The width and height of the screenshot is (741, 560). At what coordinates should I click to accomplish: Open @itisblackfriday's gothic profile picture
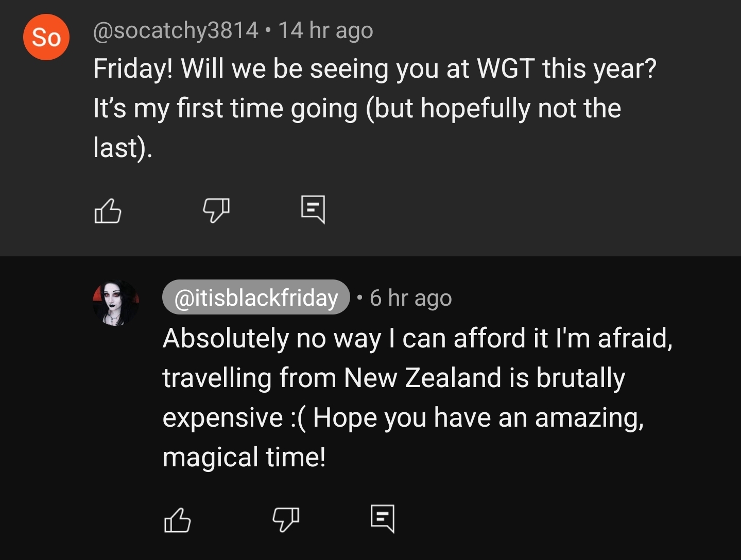click(115, 303)
